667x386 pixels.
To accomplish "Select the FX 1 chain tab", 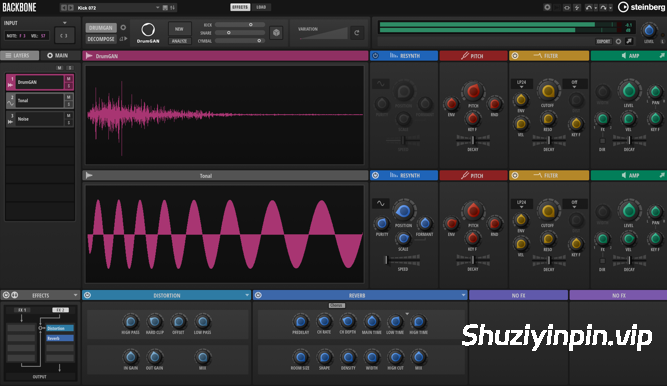I will coord(21,310).
